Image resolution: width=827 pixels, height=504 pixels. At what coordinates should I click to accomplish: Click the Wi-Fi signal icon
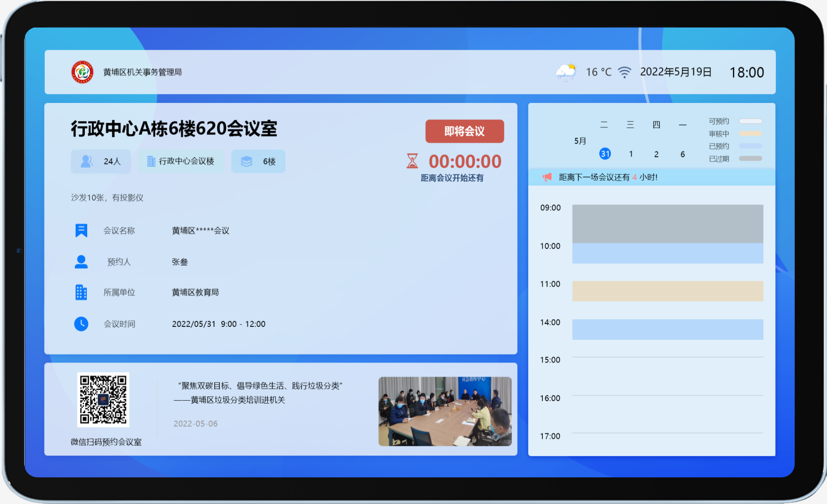pos(624,72)
